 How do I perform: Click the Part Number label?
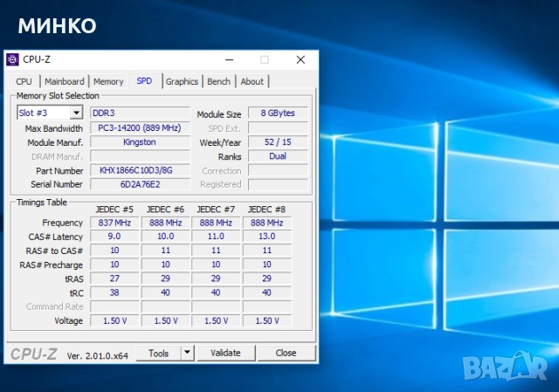[59, 171]
